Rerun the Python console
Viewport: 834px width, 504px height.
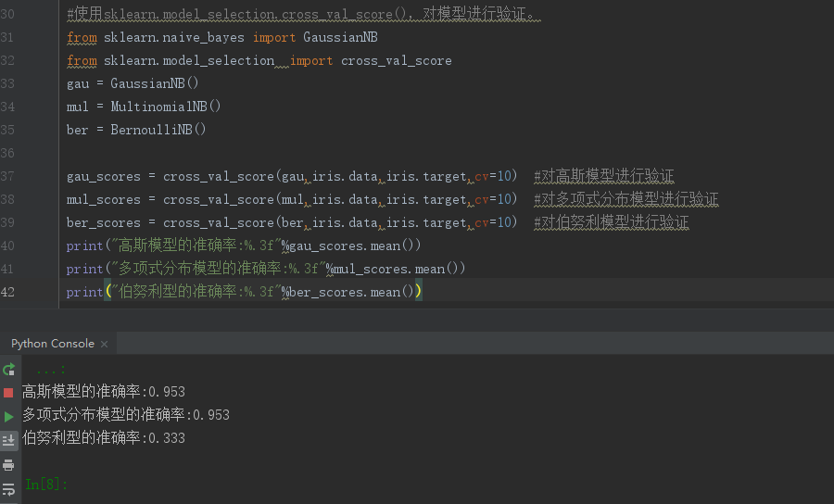pos(8,369)
